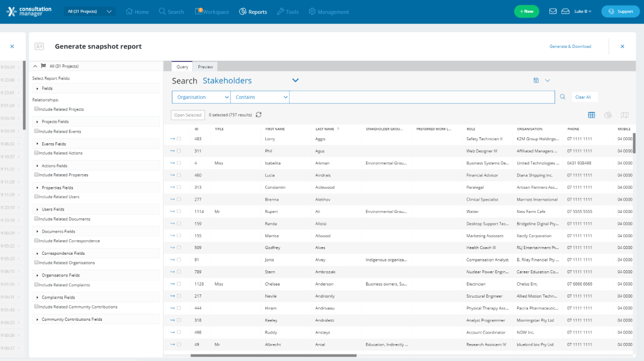Enable Include Related Complaints checkbox
The width and height of the screenshot is (644, 361).
click(37, 284)
